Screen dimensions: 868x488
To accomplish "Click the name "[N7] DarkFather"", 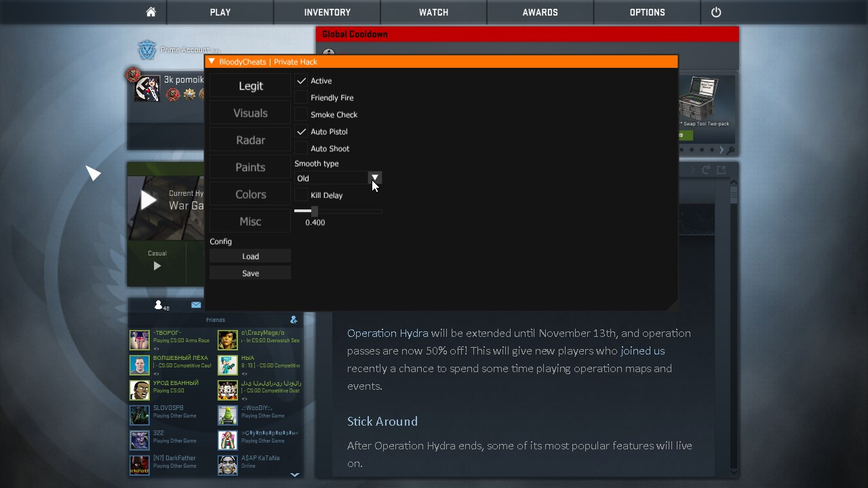I will pos(175,458).
